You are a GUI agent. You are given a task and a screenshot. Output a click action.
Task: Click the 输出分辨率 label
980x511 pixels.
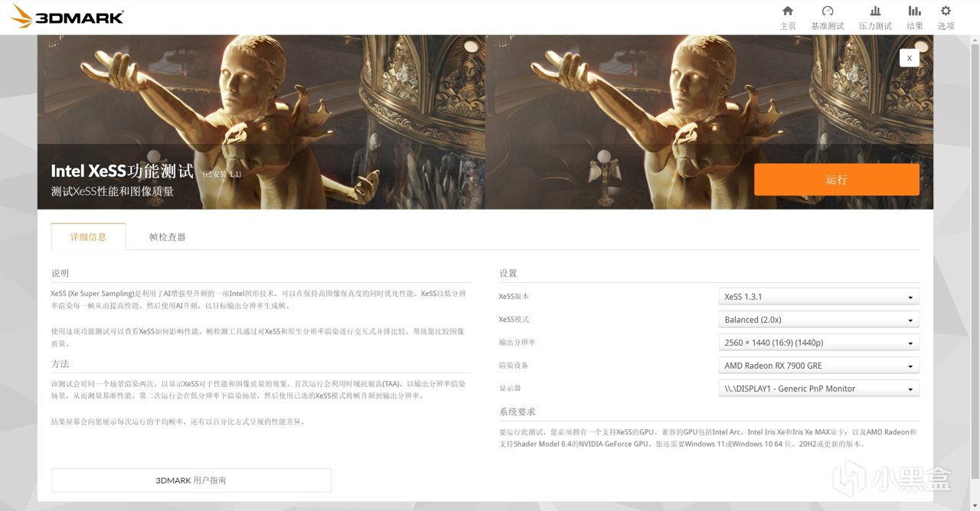[x=518, y=343]
